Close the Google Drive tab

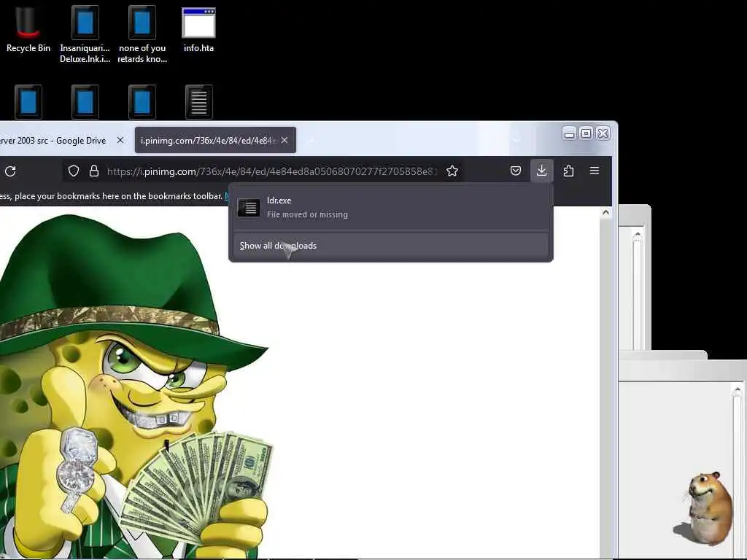click(120, 140)
